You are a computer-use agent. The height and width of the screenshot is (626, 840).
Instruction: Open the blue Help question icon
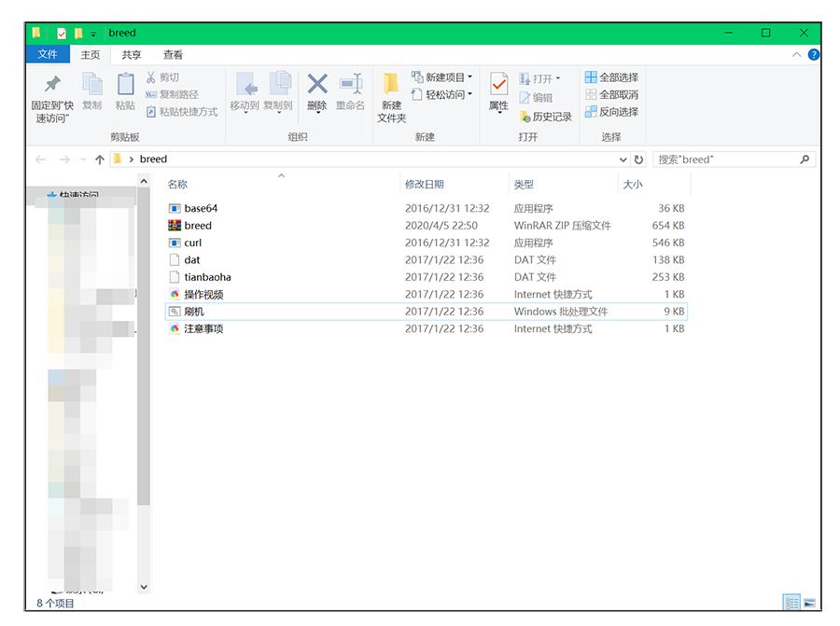click(x=814, y=54)
